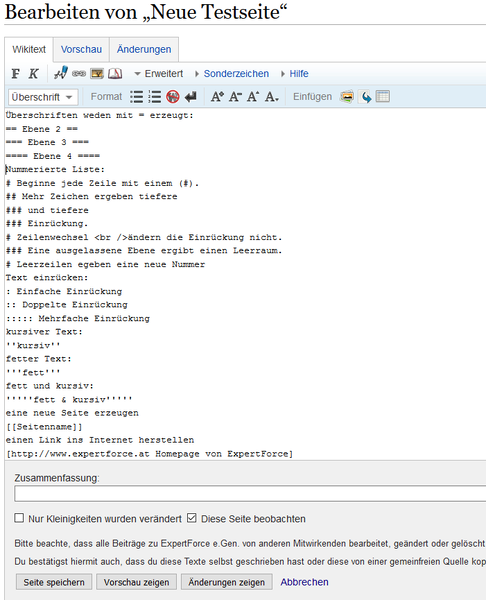Insert embedded file picture icon
486x600 pixels.
97,73
